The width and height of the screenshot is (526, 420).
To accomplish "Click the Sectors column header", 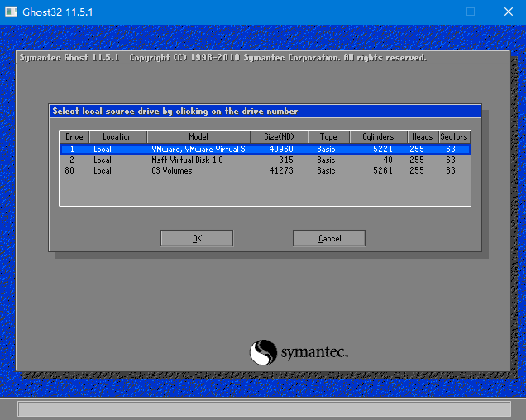I will tap(454, 136).
